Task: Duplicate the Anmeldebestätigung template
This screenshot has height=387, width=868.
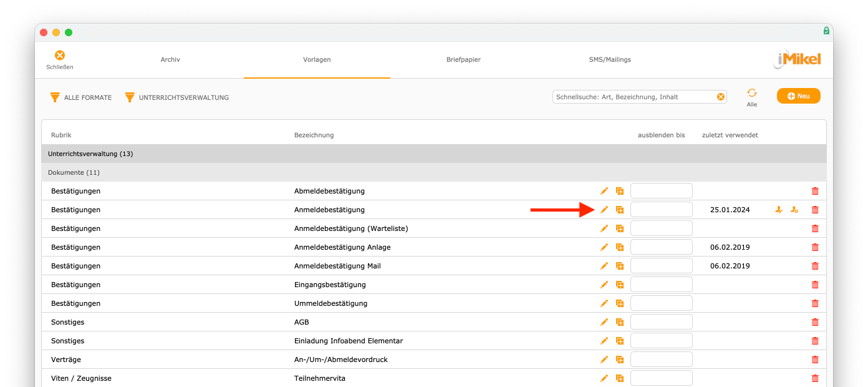Action: (620, 210)
